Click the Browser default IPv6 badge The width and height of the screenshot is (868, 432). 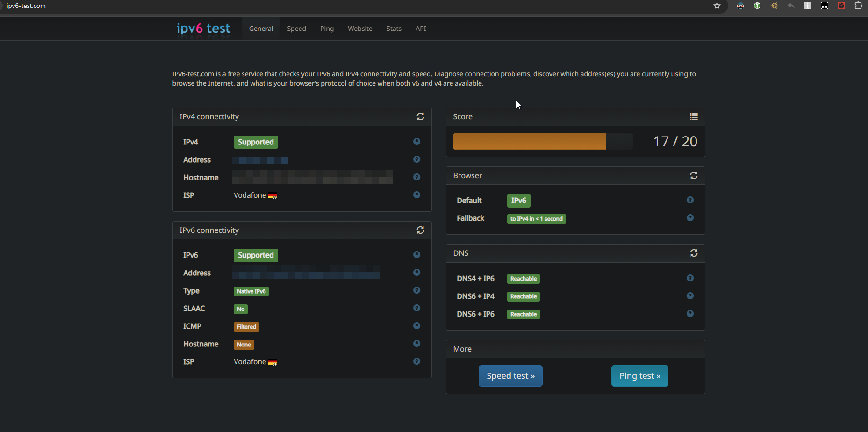click(x=518, y=201)
